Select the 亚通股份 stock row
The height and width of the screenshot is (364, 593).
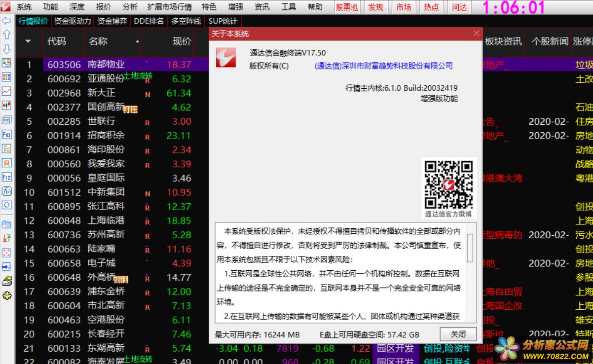pyautogui.click(x=112, y=79)
